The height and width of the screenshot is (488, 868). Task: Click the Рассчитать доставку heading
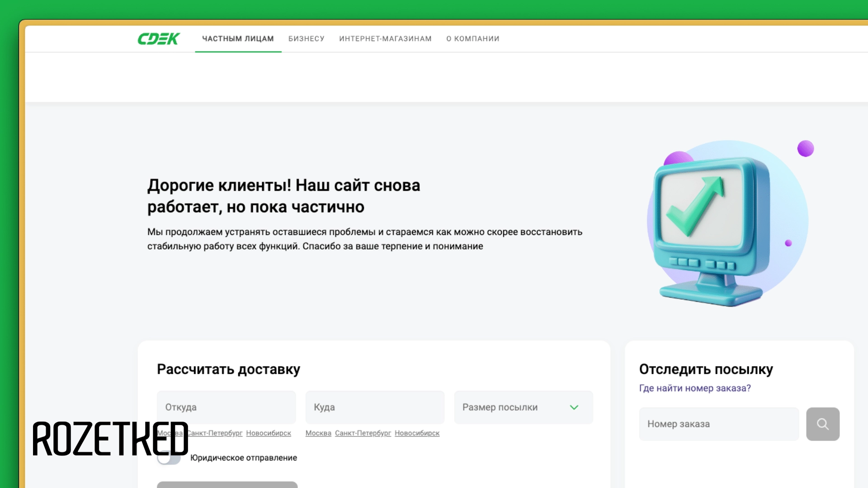pos(228,369)
